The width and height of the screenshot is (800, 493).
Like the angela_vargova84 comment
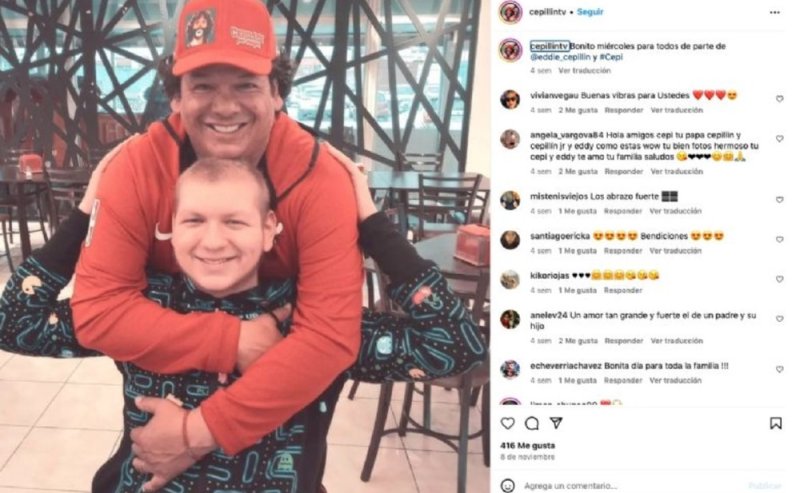coord(780,139)
